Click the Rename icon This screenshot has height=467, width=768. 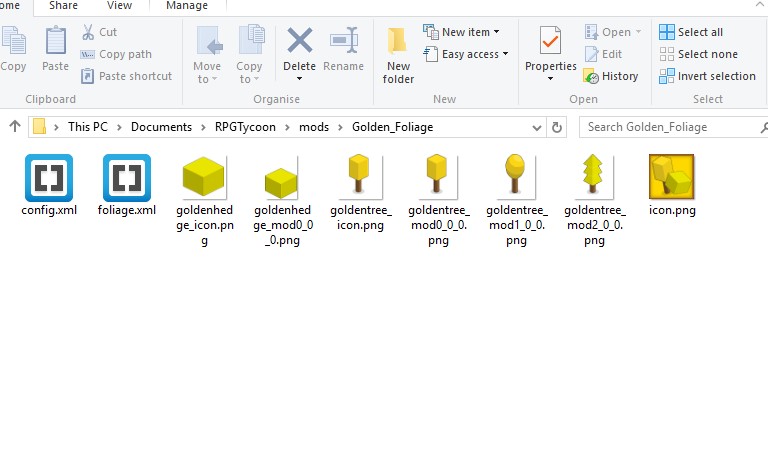[343, 40]
